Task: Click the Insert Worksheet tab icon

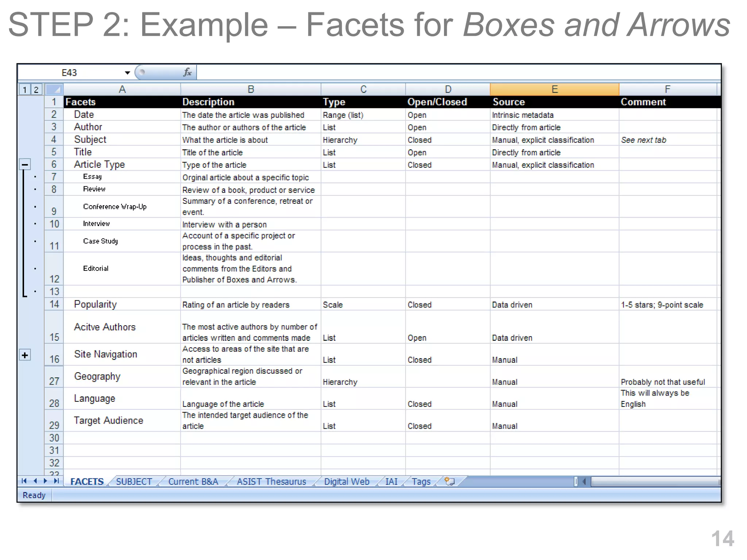Action: coord(449,481)
